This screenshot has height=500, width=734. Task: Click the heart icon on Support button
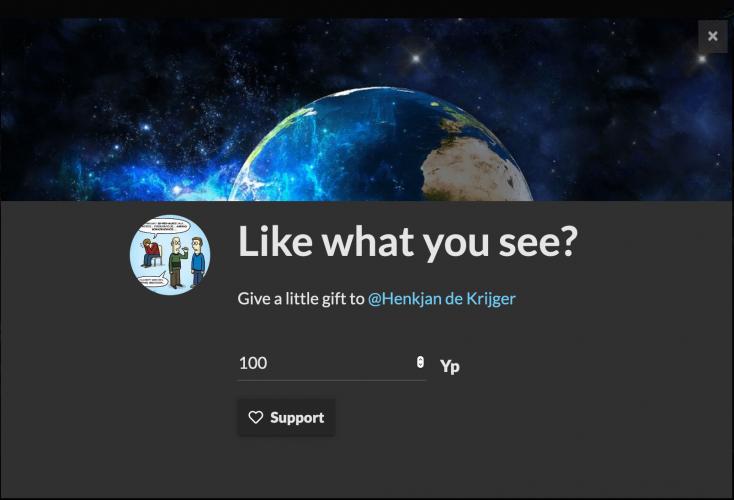tap(256, 417)
